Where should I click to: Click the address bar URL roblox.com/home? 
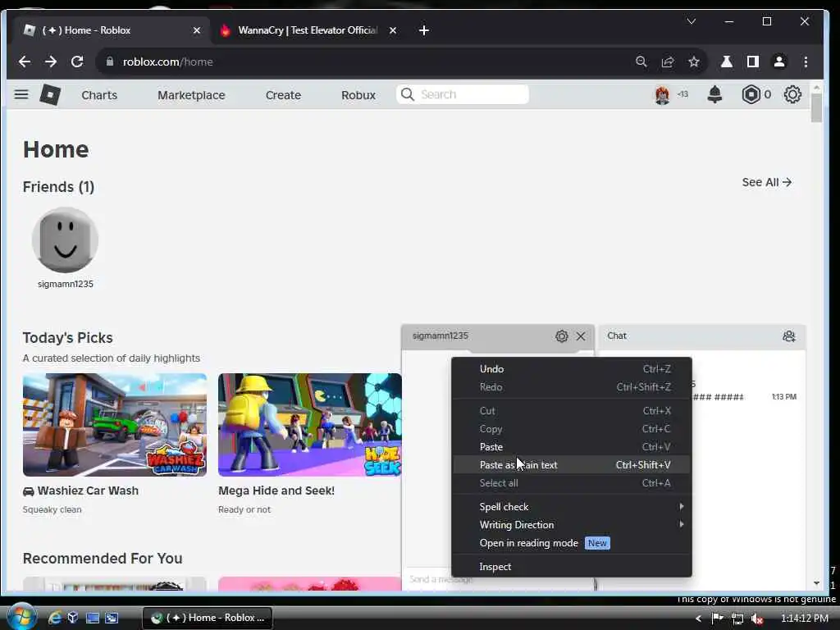(167, 62)
